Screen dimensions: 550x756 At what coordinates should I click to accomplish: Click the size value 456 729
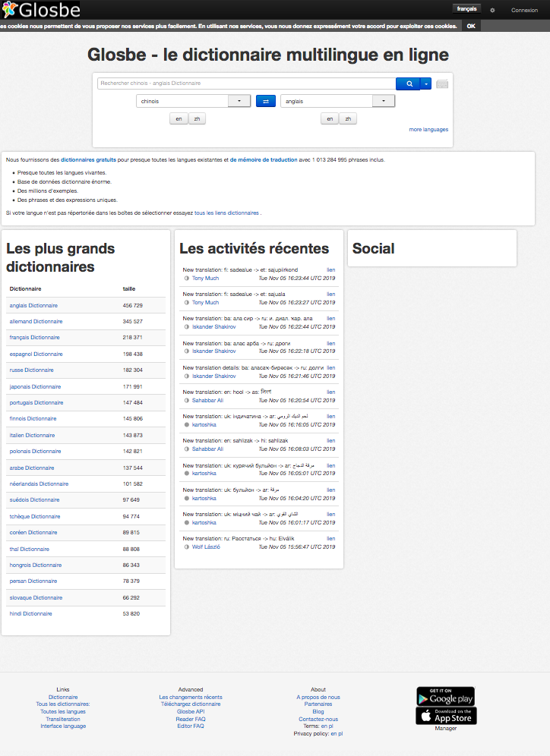tap(133, 306)
